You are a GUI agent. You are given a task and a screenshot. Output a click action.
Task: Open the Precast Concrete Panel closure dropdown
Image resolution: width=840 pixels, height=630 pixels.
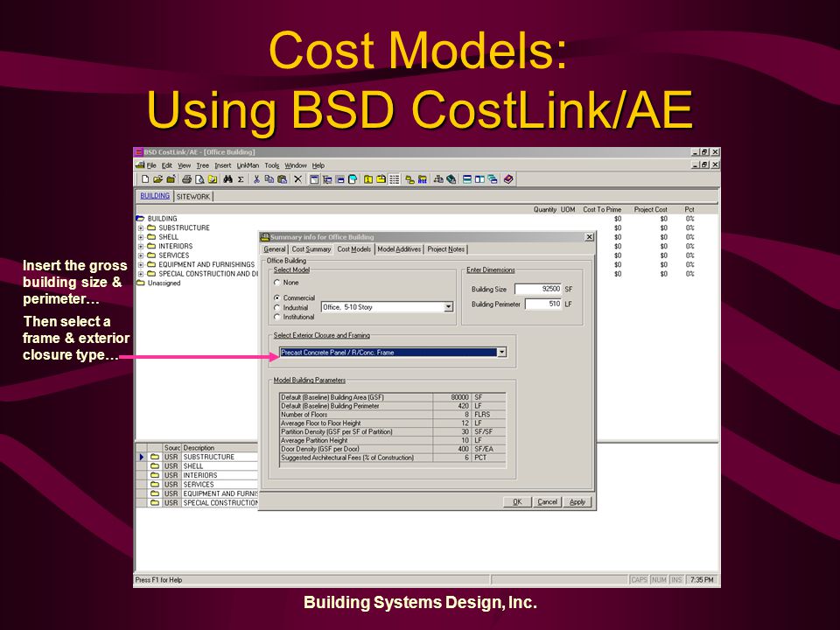tap(501, 352)
